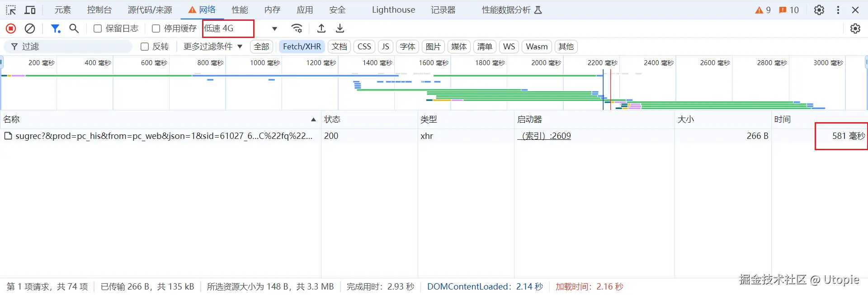The width and height of the screenshot is (868, 295).
Task: Filter requests by Fetch/XHR
Action: (302, 47)
